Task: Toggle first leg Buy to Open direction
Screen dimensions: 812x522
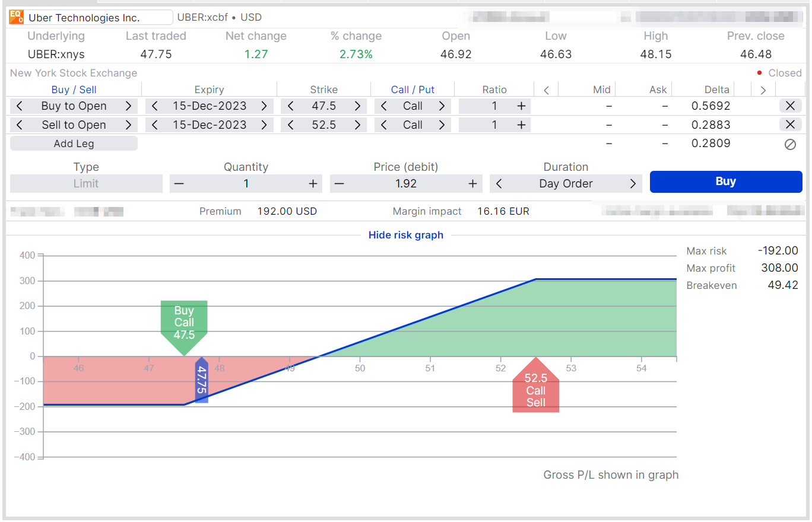Action: [x=128, y=106]
